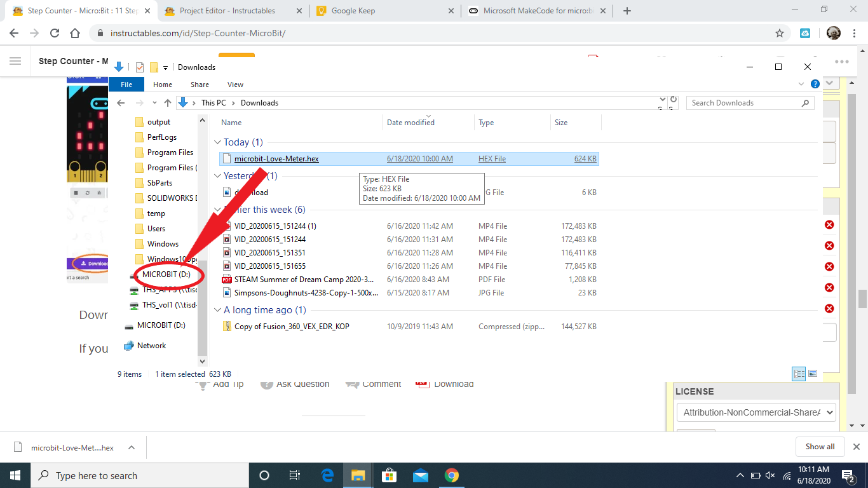
Task: Open the View ribbon tab
Action: 235,85
